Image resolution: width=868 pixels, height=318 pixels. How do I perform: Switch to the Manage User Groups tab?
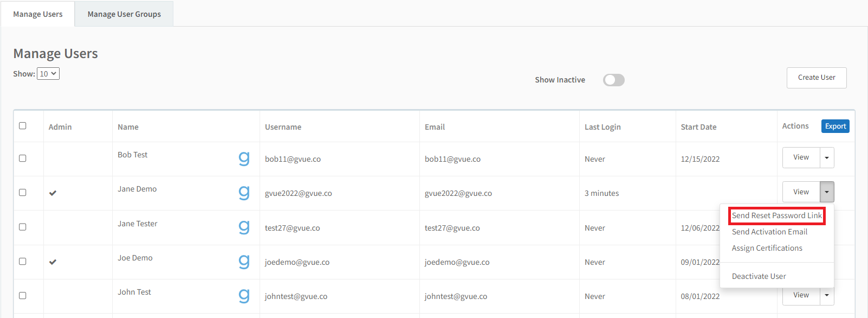coord(124,14)
